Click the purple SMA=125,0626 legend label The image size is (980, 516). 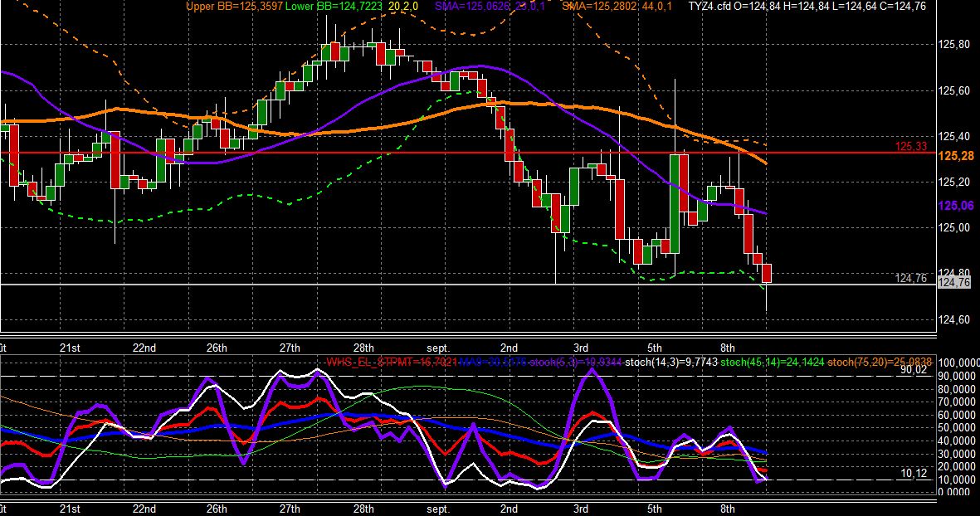pos(471,7)
